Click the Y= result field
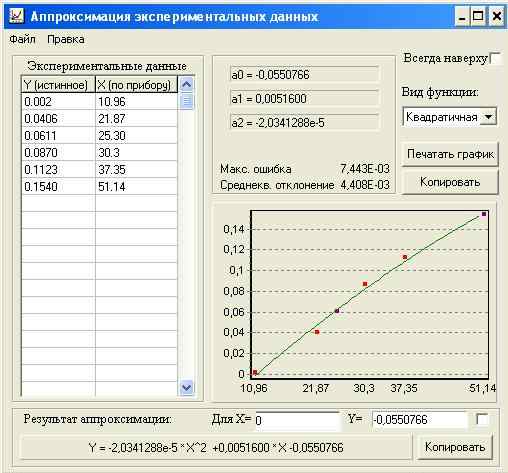The height and width of the screenshot is (473, 508). tap(420, 420)
